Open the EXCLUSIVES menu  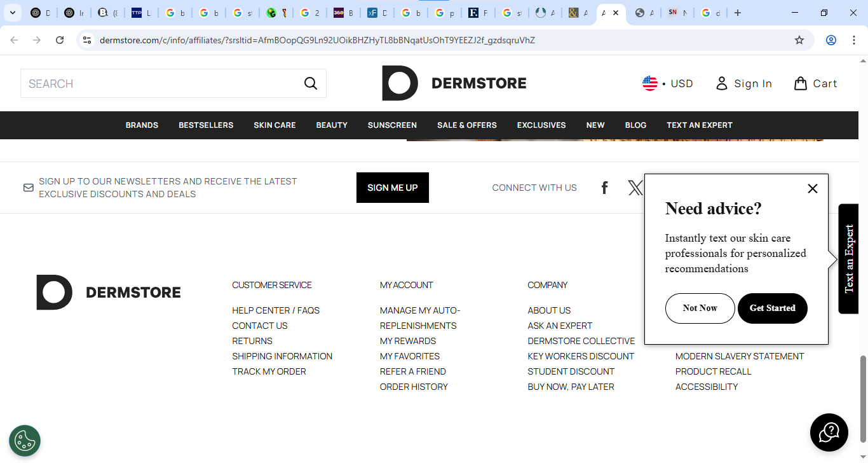coord(541,125)
